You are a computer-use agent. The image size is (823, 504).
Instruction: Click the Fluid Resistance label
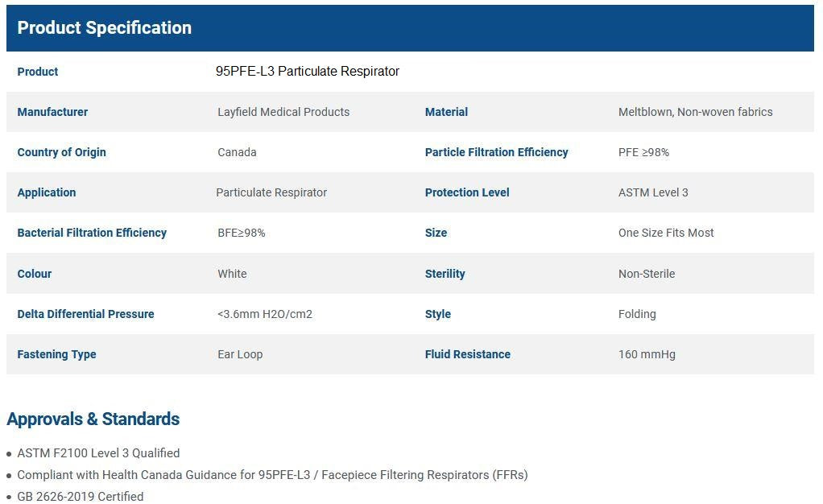(x=467, y=354)
